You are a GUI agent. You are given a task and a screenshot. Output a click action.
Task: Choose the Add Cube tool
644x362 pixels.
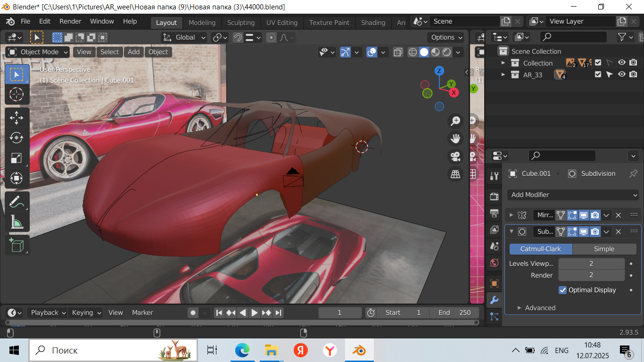pos(17,245)
